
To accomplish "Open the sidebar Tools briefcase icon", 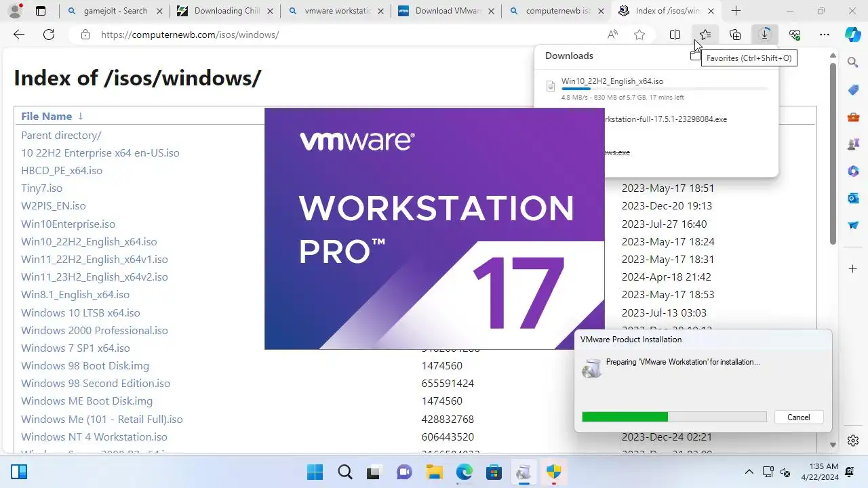I will [853, 117].
